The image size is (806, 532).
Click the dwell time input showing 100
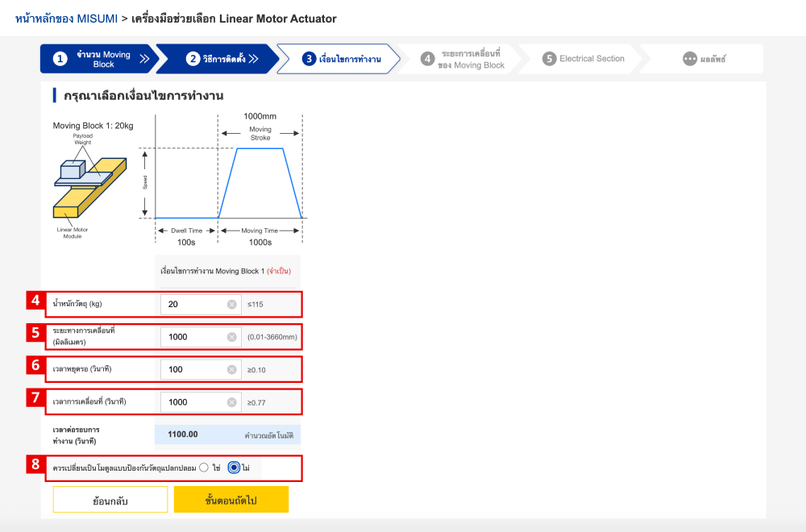201,369
